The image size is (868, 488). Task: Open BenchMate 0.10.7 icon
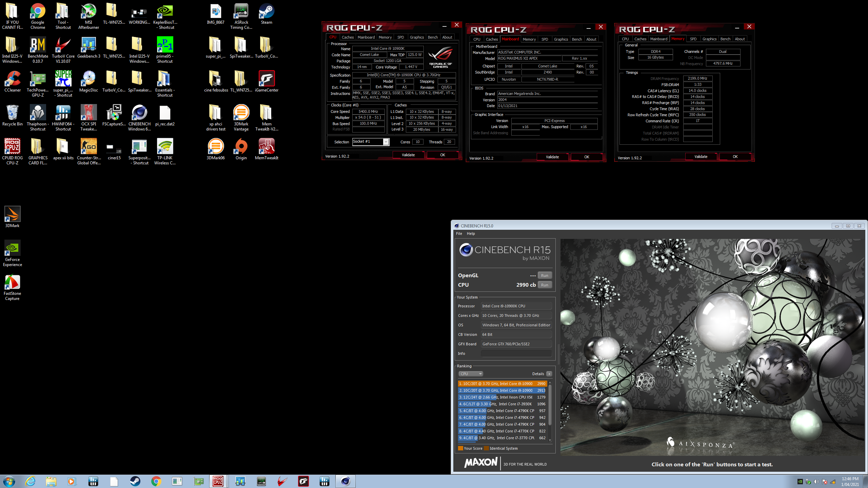point(38,50)
